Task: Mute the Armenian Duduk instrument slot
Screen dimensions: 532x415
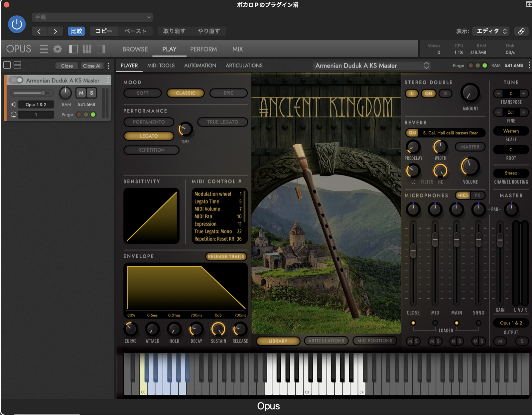Action: point(81,93)
